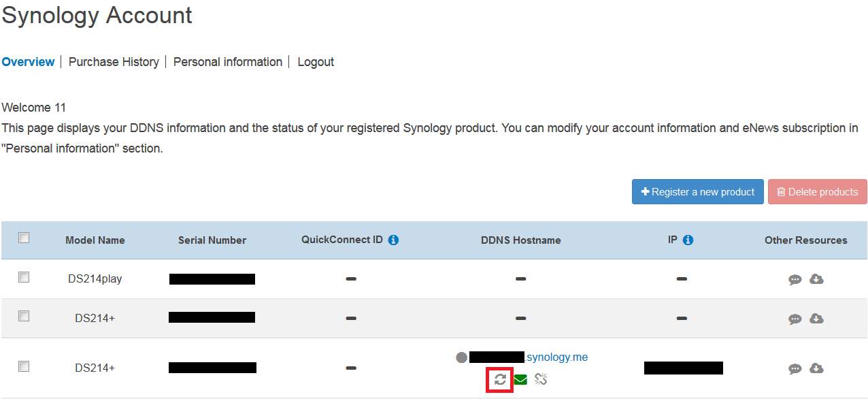Click the QuickConnect ID info icon

(393, 240)
